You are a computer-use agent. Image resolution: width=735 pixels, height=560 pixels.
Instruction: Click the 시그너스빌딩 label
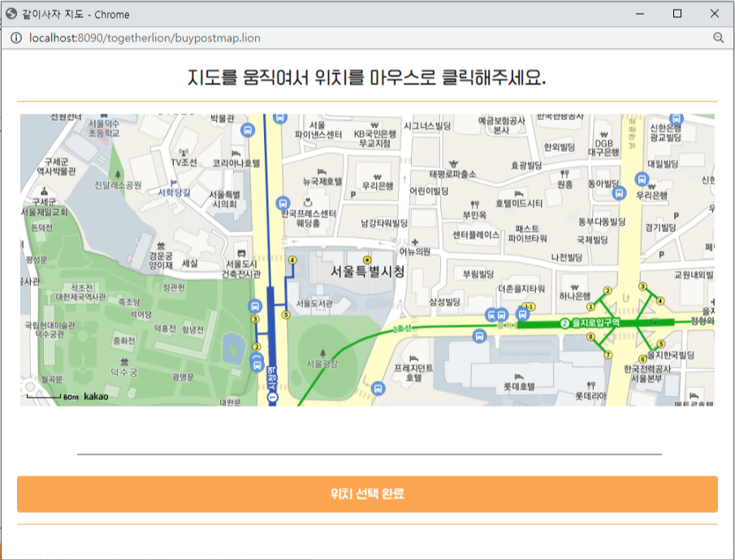coord(427,126)
